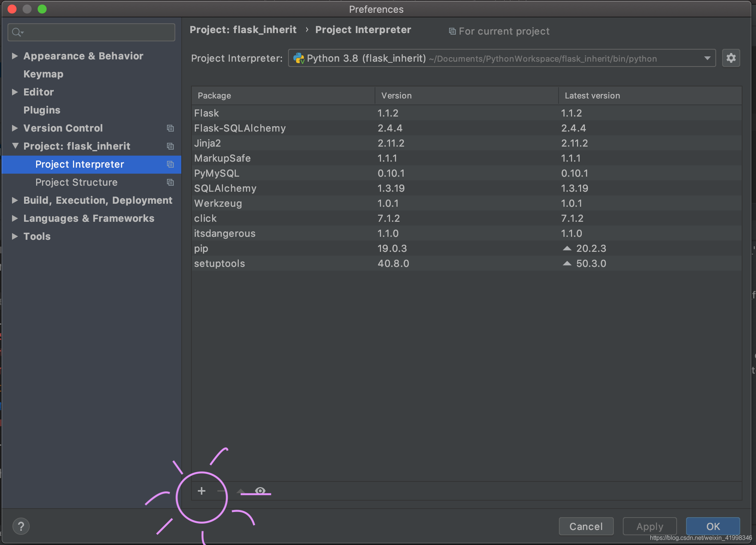This screenshot has width=756, height=545.
Task: Click the upgrade package arrow icon
Action: coord(241,491)
